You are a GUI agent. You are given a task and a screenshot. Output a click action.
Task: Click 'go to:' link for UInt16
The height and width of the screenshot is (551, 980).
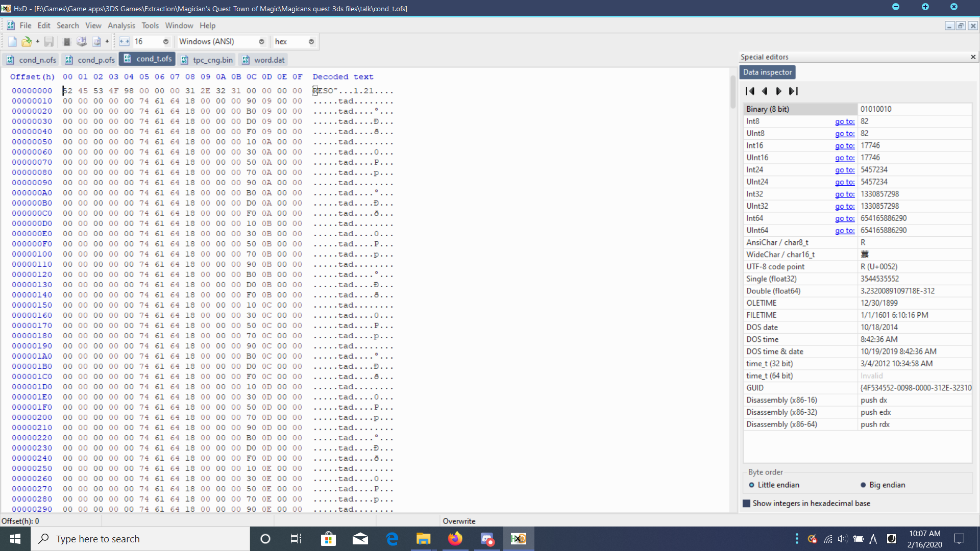click(845, 158)
